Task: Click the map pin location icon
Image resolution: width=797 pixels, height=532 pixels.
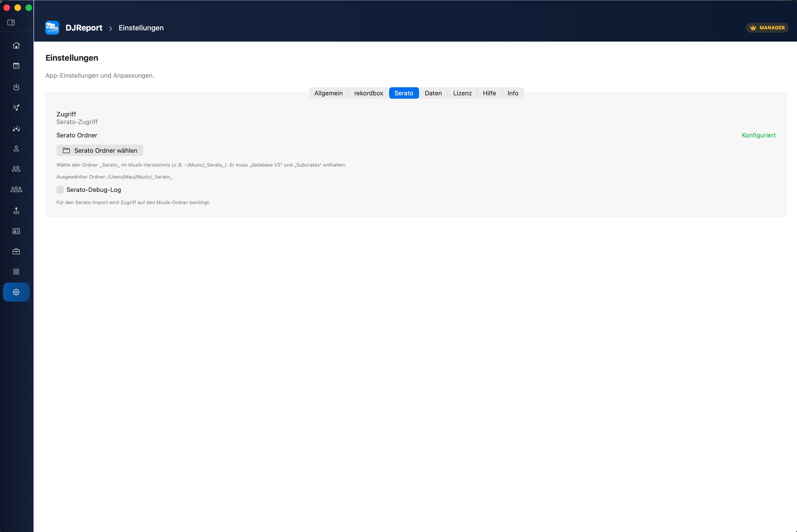Action: click(x=16, y=211)
